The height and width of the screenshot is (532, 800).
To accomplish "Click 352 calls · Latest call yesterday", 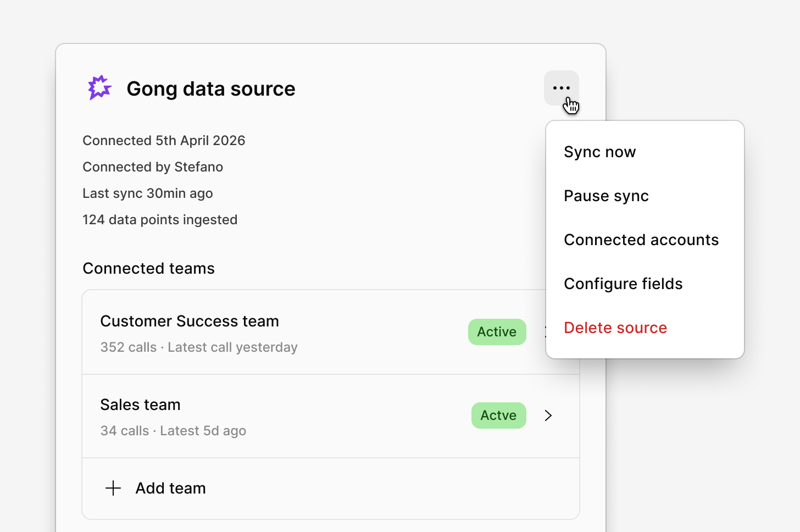I will (x=199, y=347).
